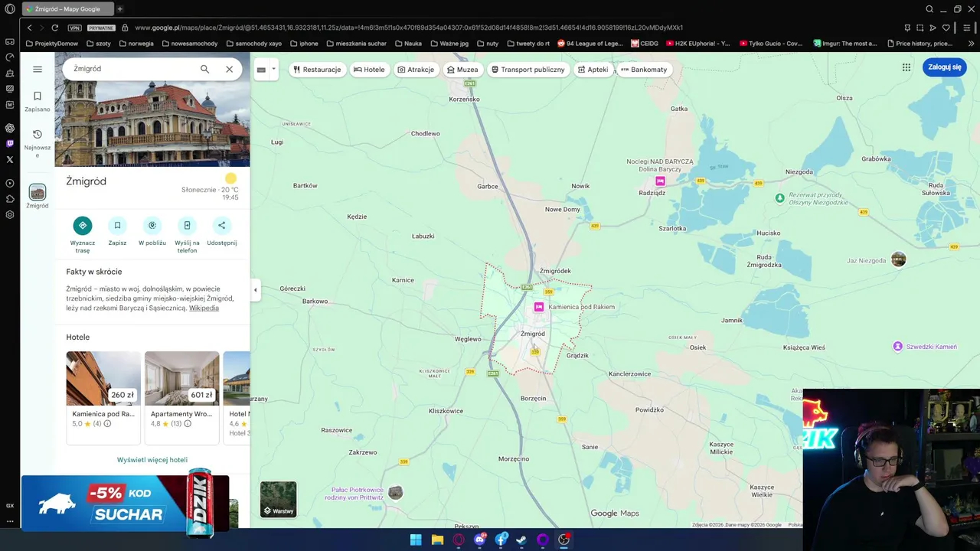Viewport: 980px width, 551px height.
Task: Open the Windows Start menu
Action: (416, 540)
